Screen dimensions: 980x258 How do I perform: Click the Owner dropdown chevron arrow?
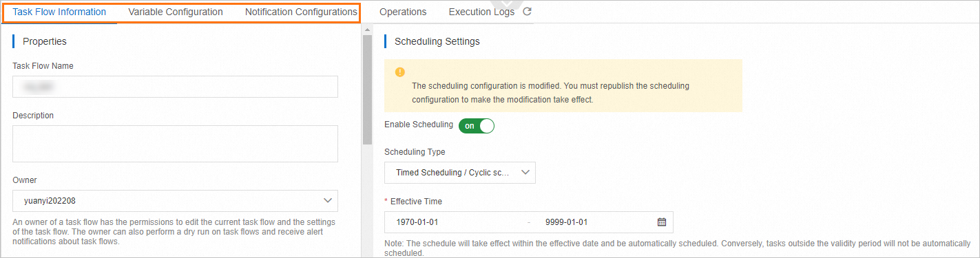(327, 201)
